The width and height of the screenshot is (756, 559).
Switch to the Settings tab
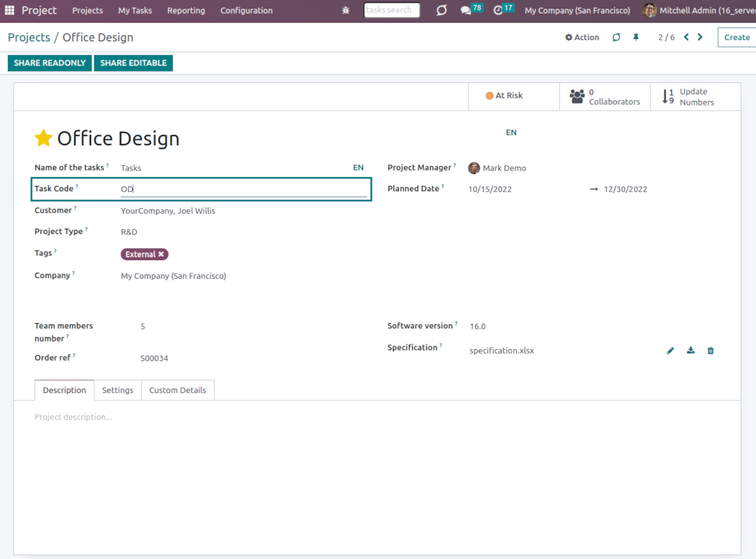(x=118, y=390)
